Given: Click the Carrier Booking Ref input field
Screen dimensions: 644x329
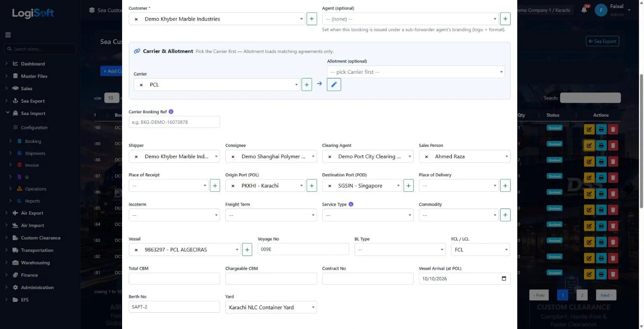Looking at the screenshot, I should pos(174,122).
